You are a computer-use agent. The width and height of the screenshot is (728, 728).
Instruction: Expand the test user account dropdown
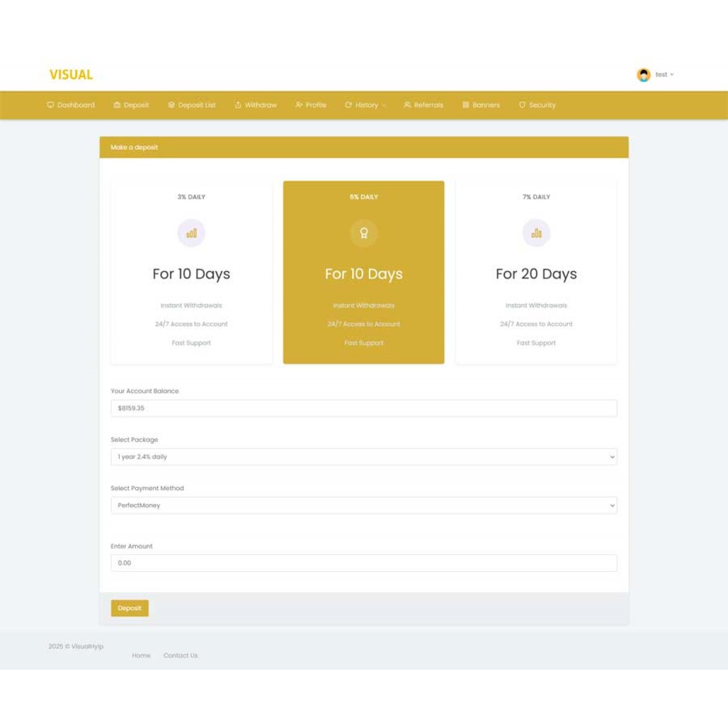pos(664,75)
